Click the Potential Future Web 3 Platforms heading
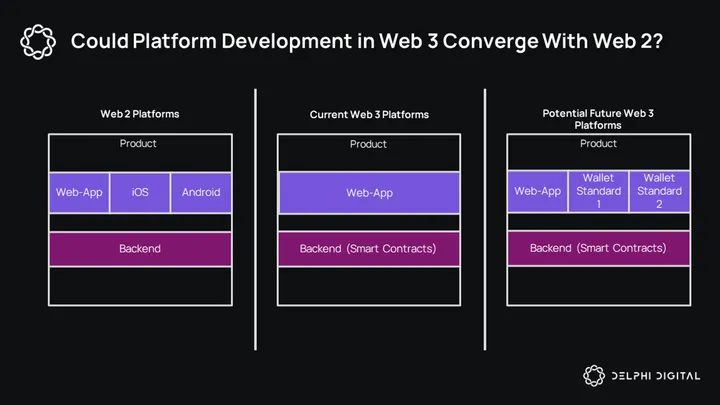This screenshot has height=405, width=720. point(598,119)
